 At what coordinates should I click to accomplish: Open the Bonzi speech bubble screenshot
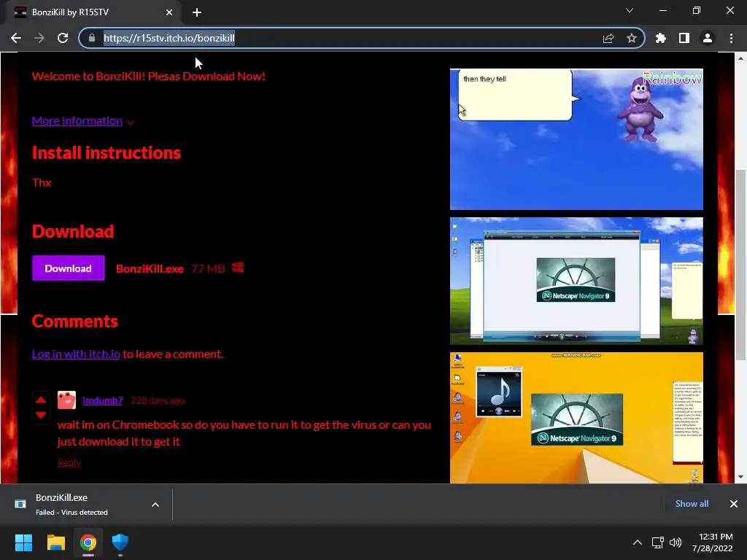coord(576,139)
